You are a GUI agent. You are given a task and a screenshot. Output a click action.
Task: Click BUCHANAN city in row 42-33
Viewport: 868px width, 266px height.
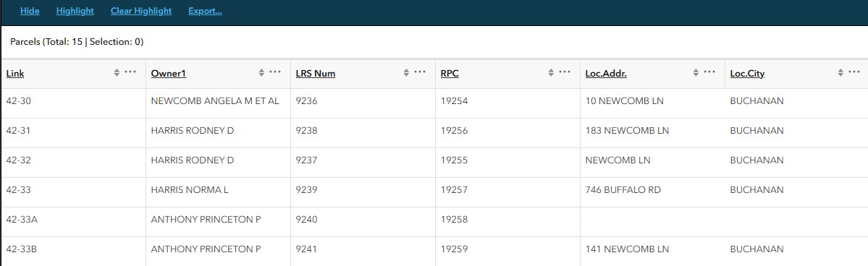[757, 190]
